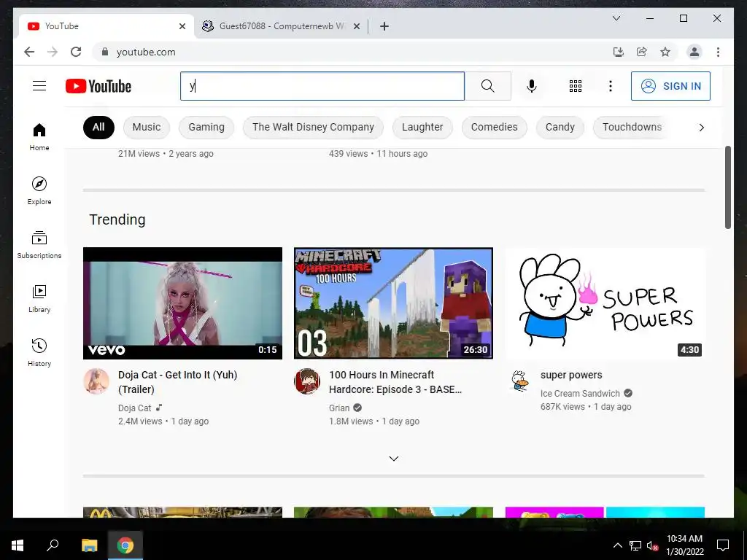Select the Music filter chip

click(146, 127)
